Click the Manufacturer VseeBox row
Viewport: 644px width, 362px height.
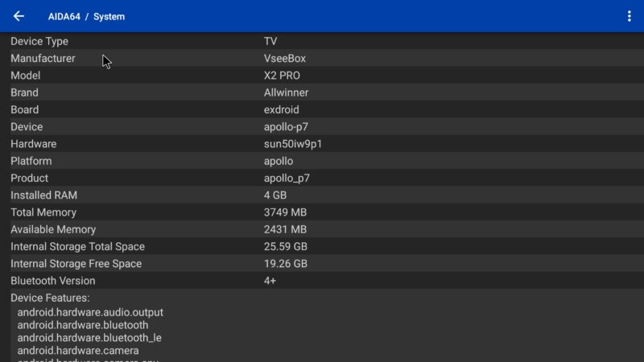322,58
